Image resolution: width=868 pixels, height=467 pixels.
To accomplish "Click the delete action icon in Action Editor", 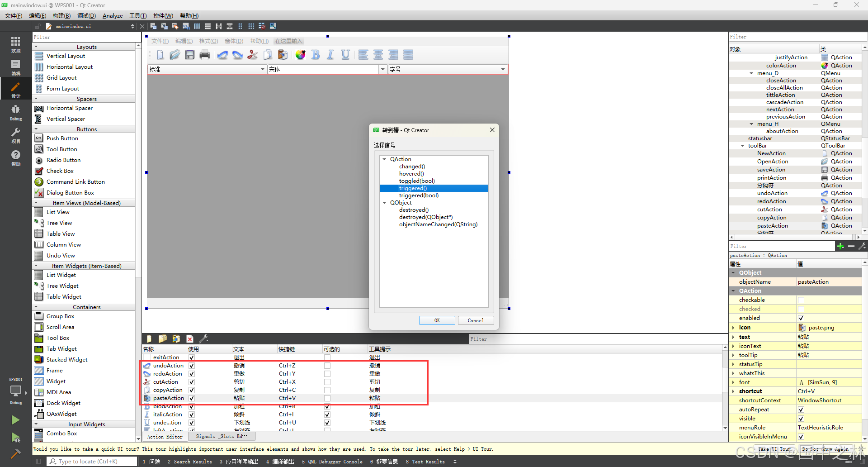I will [x=190, y=339].
